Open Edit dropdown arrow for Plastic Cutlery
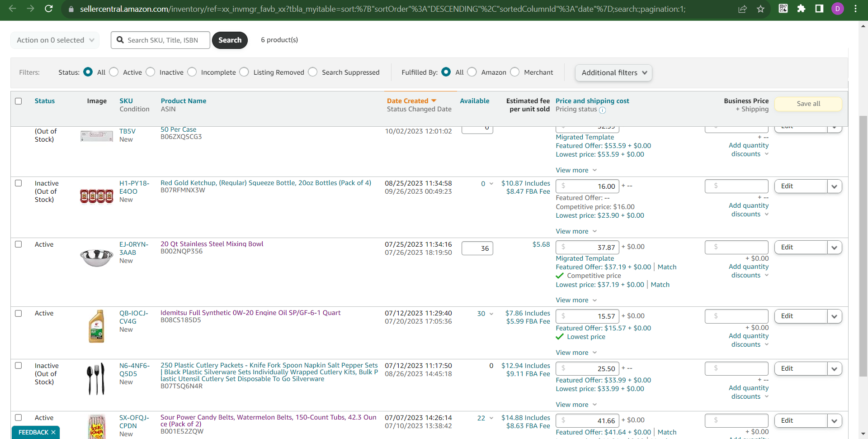The width and height of the screenshot is (868, 439). [x=835, y=369]
